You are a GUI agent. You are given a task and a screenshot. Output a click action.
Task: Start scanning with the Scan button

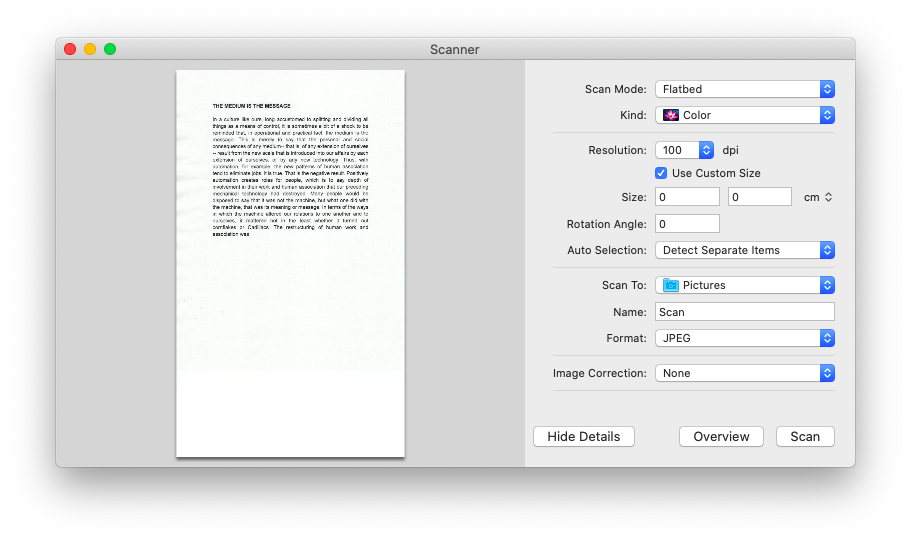[x=805, y=436]
